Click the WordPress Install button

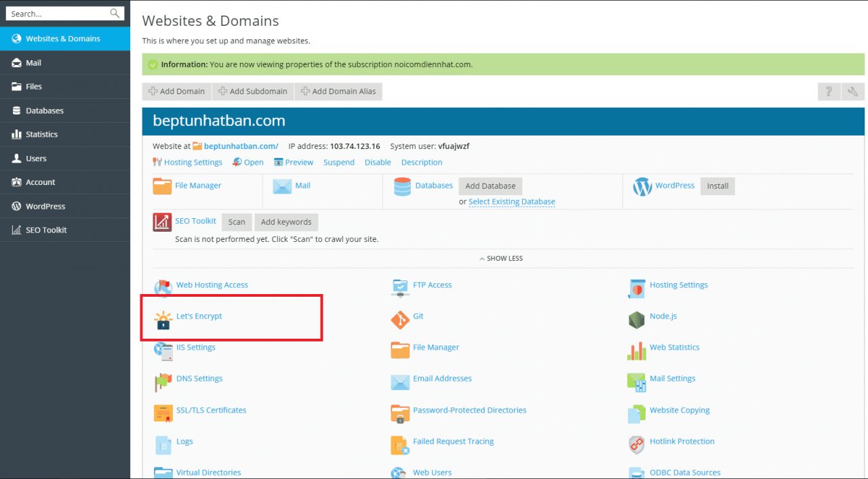717,186
